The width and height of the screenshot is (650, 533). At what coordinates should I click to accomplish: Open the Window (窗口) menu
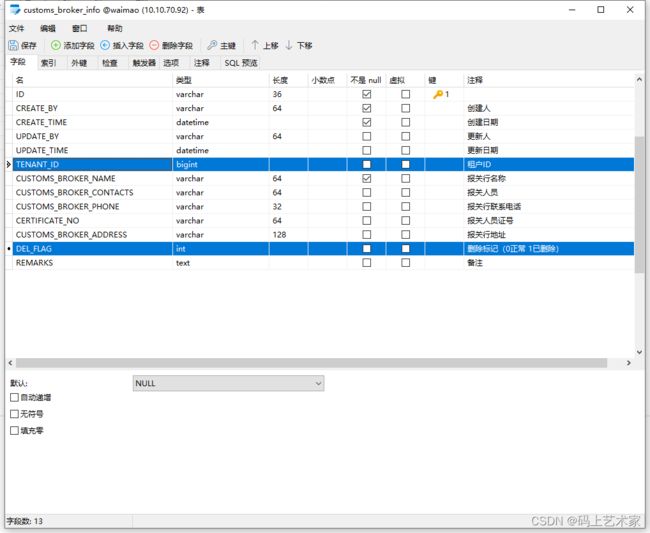coord(80,29)
